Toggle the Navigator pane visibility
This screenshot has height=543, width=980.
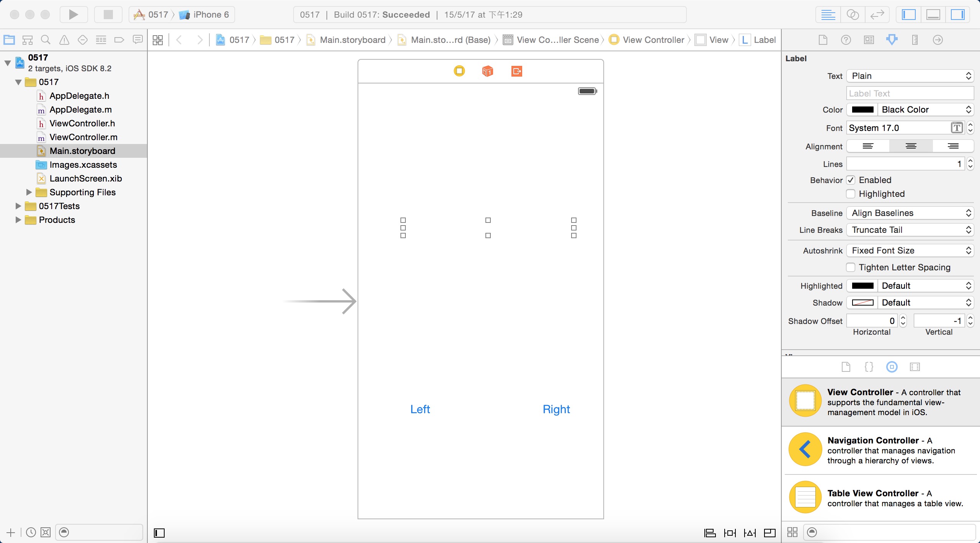908,15
